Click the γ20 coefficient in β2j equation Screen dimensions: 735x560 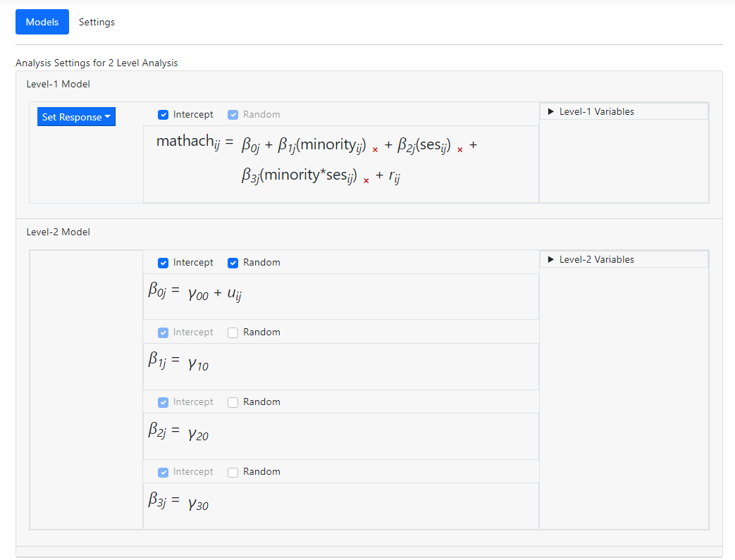(198, 434)
